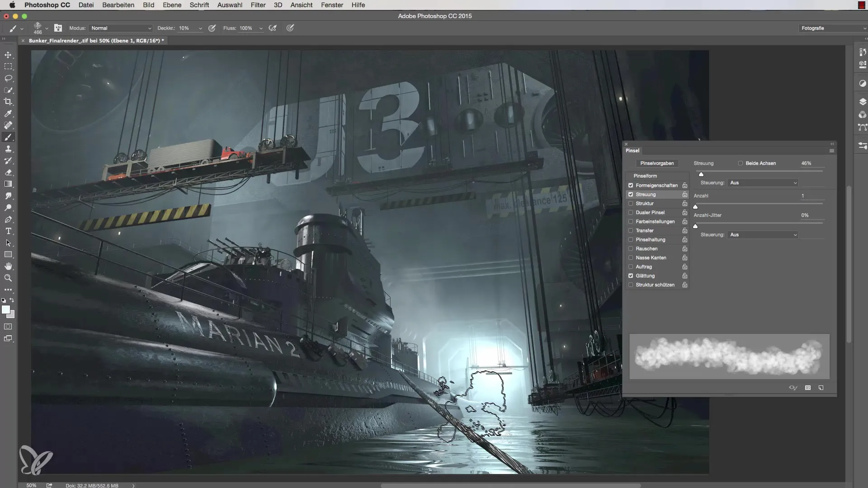
Task: Open tool preset picker arrow
Action: click(x=22, y=28)
